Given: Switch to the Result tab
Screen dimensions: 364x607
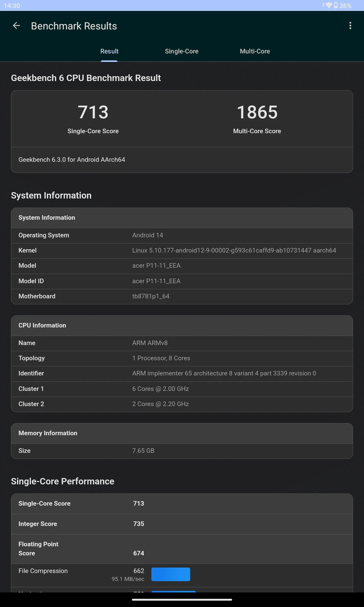Looking at the screenshot, I should coord(109,51).
